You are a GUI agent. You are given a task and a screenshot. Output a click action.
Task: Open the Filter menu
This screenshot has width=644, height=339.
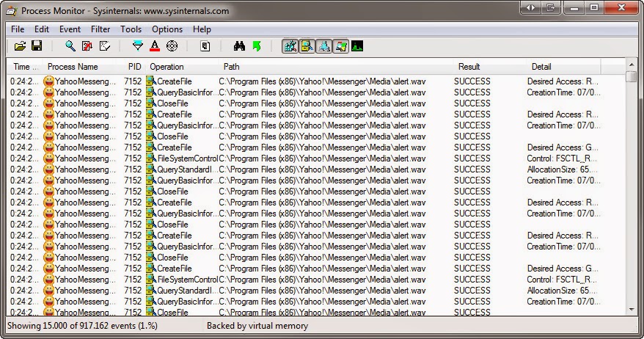(x=100, y=29)
